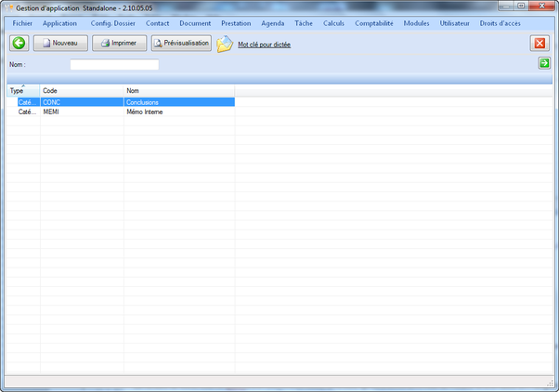Click the green go arrow beside Nom field
Screen dimensions: 559x392
pyautogui.click(x=544, y=63)
